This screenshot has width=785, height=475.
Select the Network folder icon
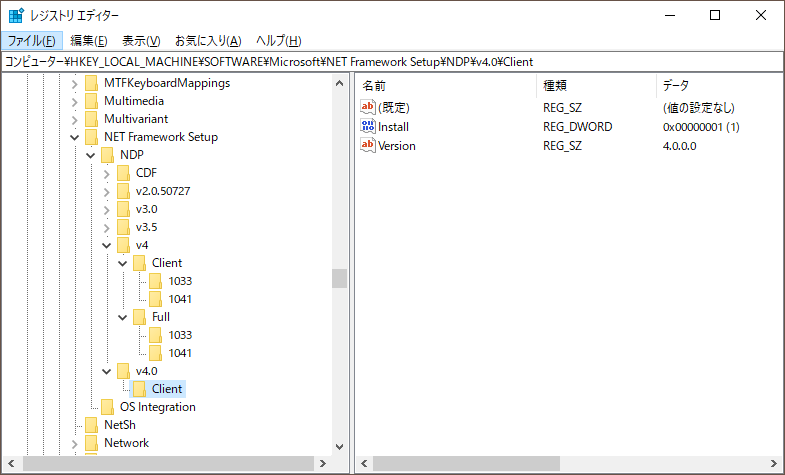tap(92, 444)
